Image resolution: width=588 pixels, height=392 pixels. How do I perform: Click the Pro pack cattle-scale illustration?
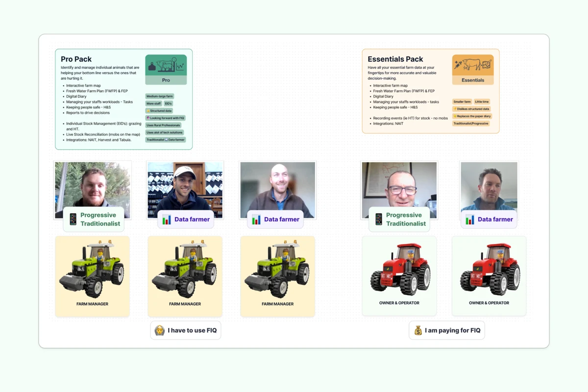166,65
